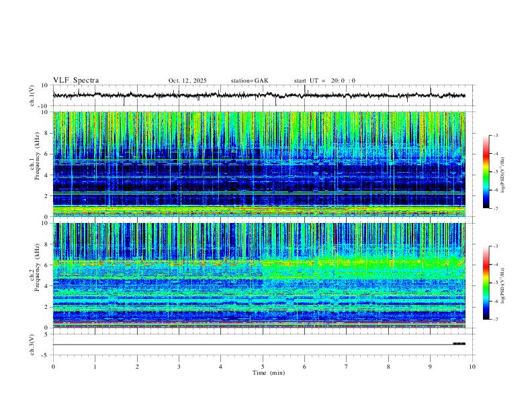Screen dimensions: 532x411
Task: Click the ch.1 spectrogram at the 5 minute mark
Action: [263, 164]
